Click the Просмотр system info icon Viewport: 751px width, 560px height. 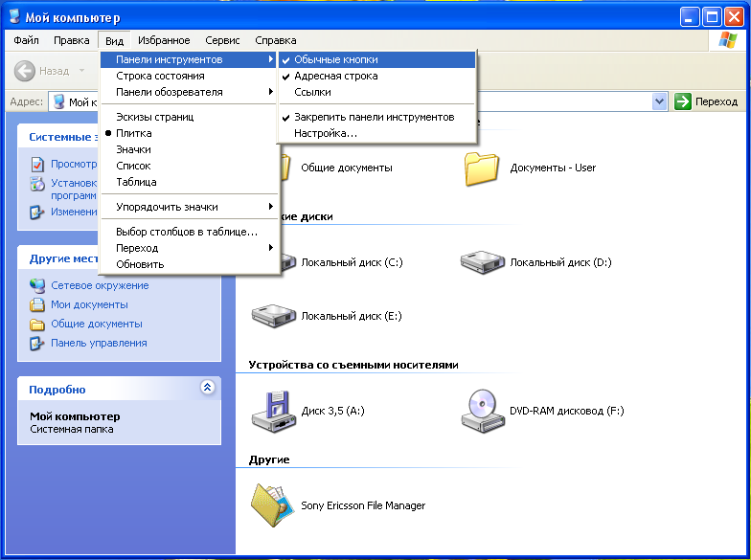click(37, 165)
